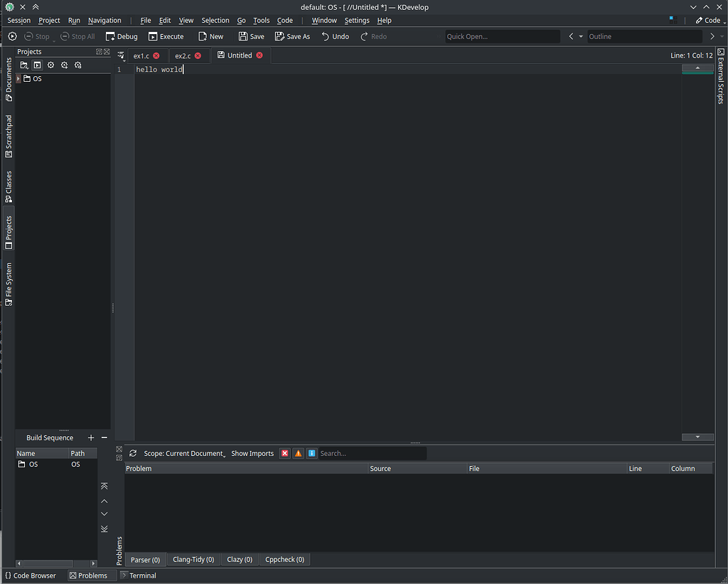
Task: Toggle Show Imports in the Problems panel
Action: point(252,453)
